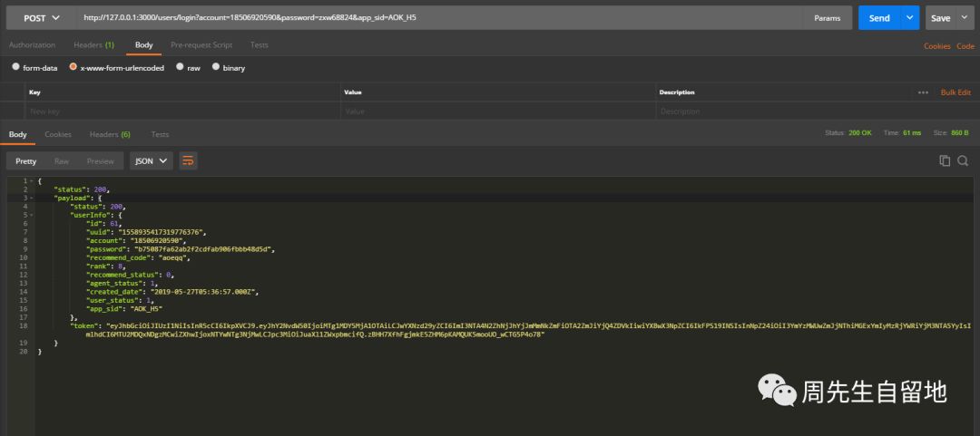
Task: Select the Pretty response view
Action: coord(26,161)
